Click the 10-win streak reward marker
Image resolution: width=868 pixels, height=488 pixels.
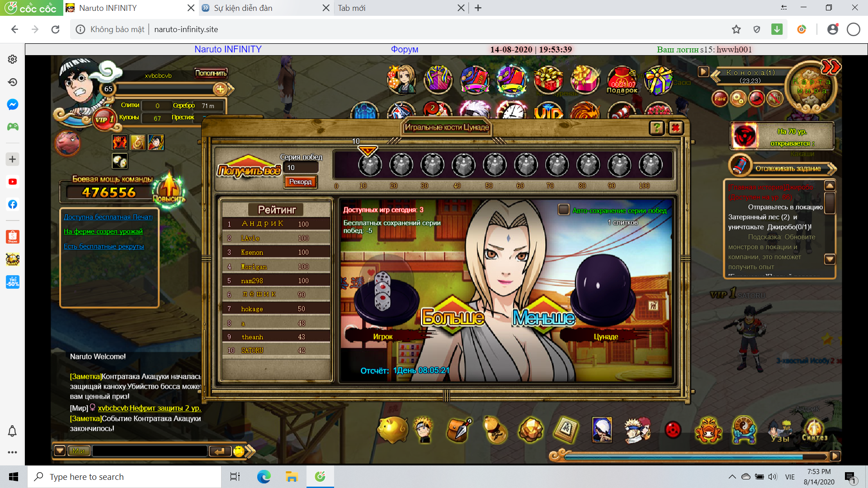tap(370, 164)
